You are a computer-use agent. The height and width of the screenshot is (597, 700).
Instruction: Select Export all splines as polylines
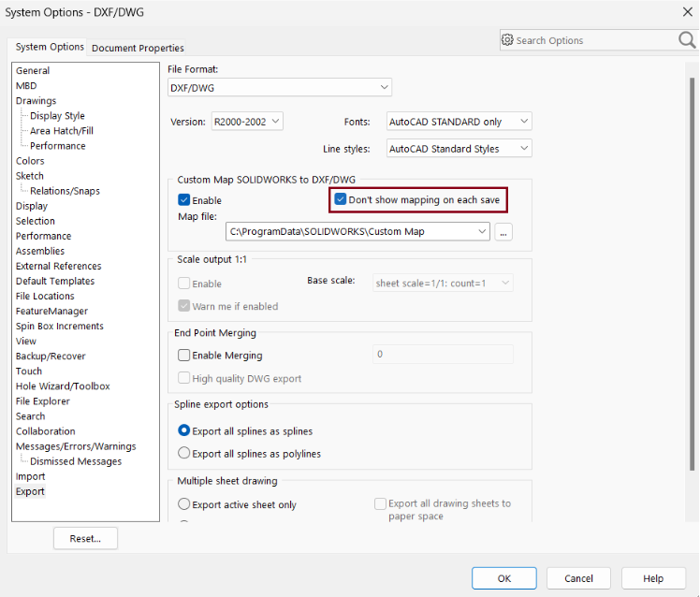pyautogui.click(x=184, y=454)
